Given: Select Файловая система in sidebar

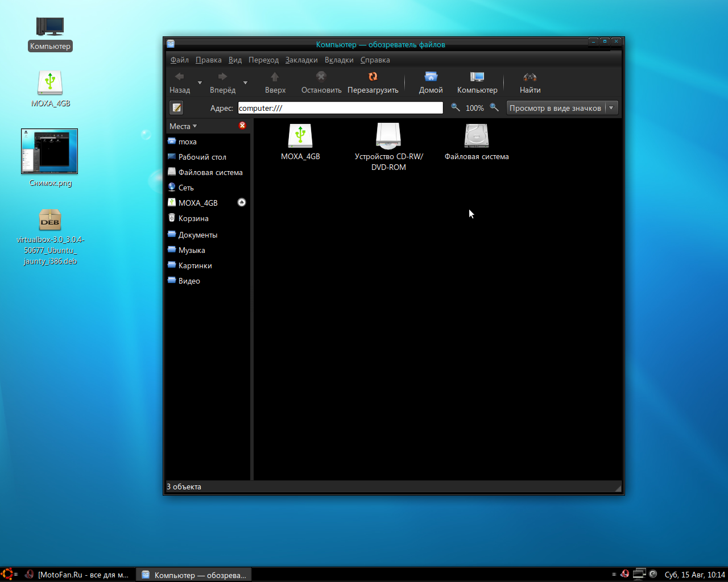Looking at the screenshot, I should (x=208, y=172).
